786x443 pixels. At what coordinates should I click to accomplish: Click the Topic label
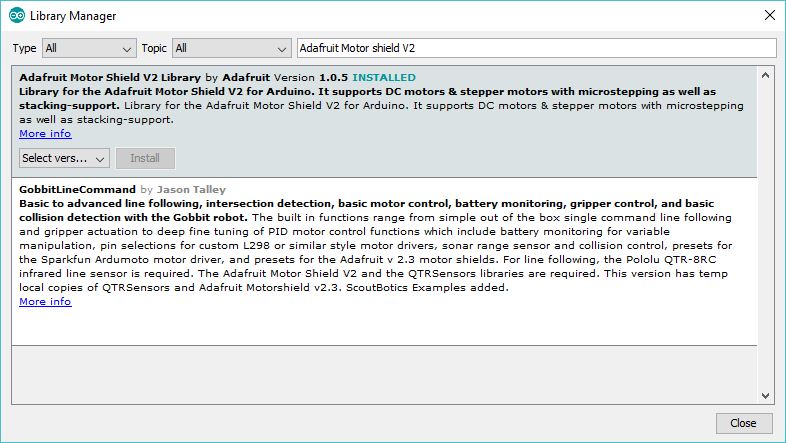pos(154,49)
